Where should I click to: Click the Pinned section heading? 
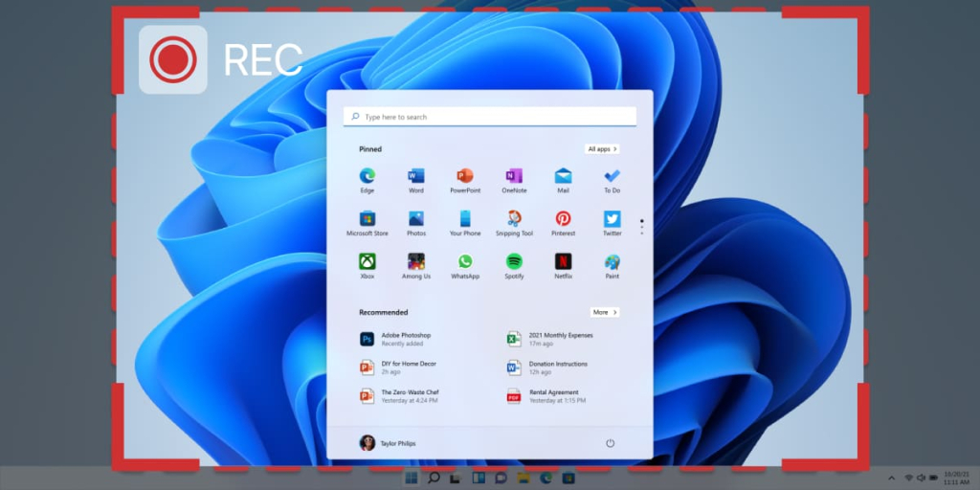click(x=370, y=149)
